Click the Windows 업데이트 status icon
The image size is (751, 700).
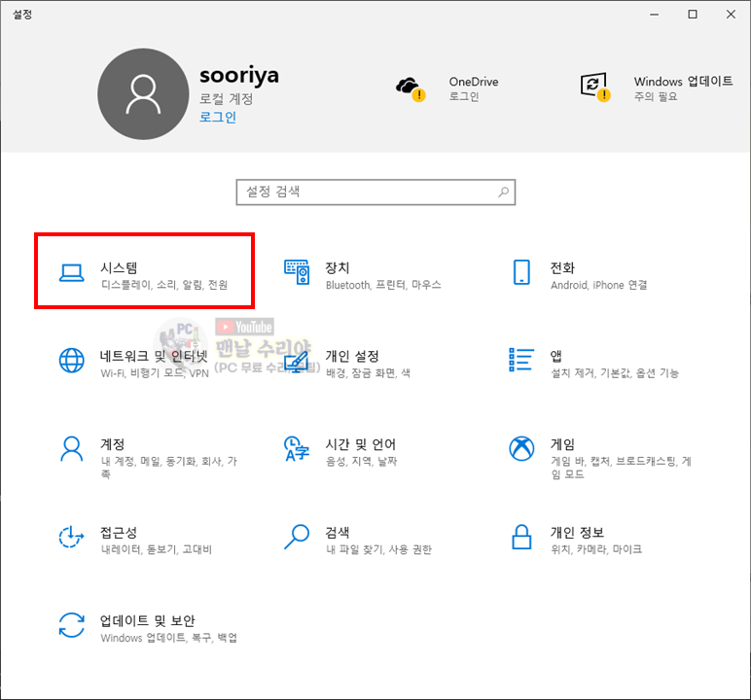595,87
